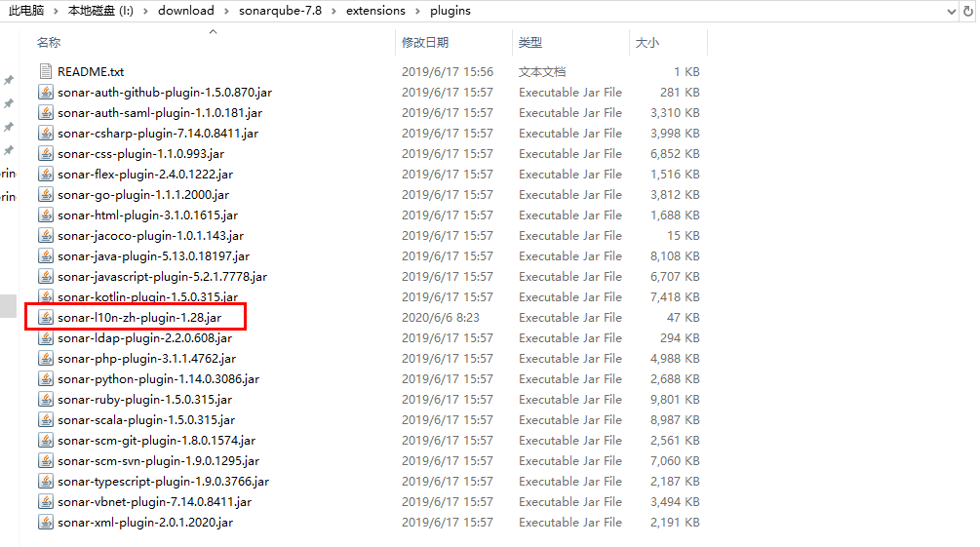Select file name sonar-javascript-plugin-5.2.1.7778.jar

tap(163, 276)
